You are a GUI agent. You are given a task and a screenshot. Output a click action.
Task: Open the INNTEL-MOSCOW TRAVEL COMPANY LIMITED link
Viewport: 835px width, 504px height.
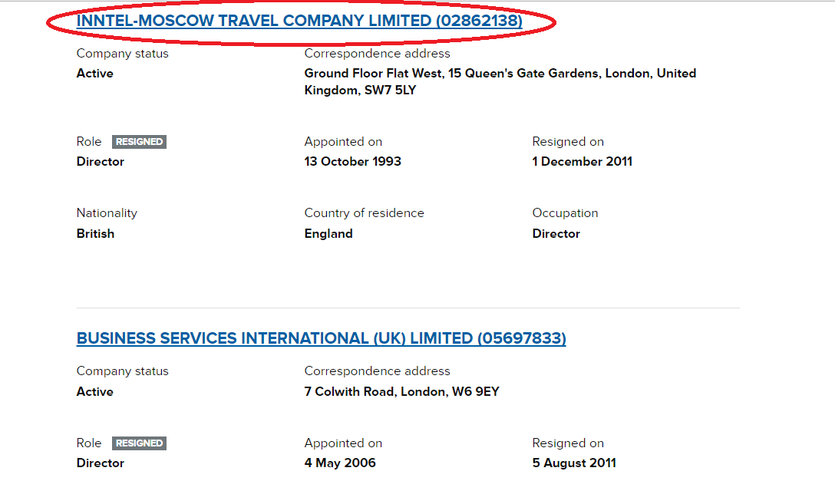[299, 21]
